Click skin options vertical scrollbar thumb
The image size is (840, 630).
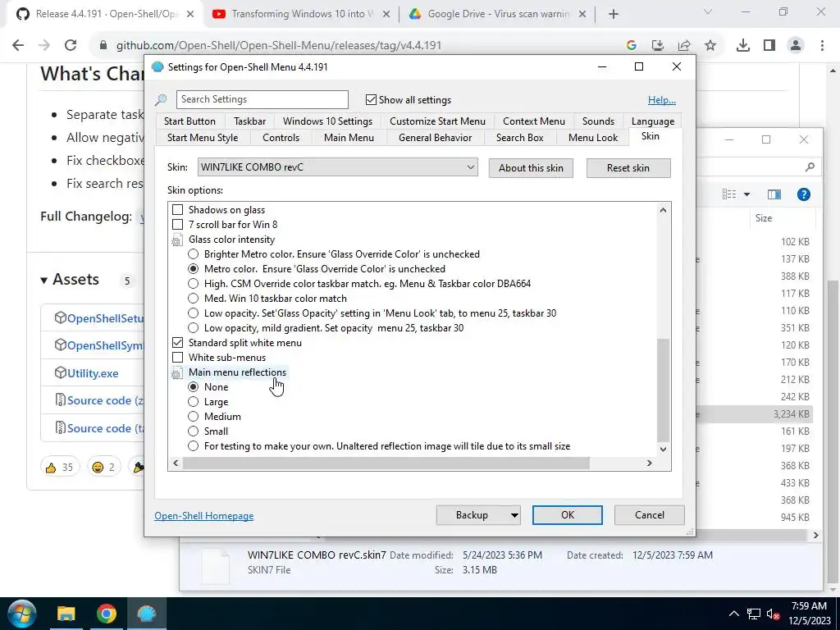663,390
